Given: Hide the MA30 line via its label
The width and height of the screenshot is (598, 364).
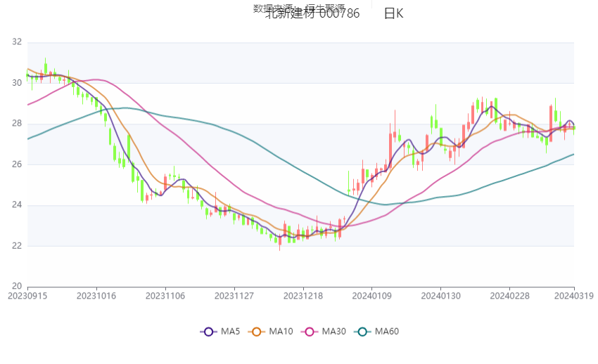Looking at the screenshot, I should pyautogui.click(x=333, y=332).
